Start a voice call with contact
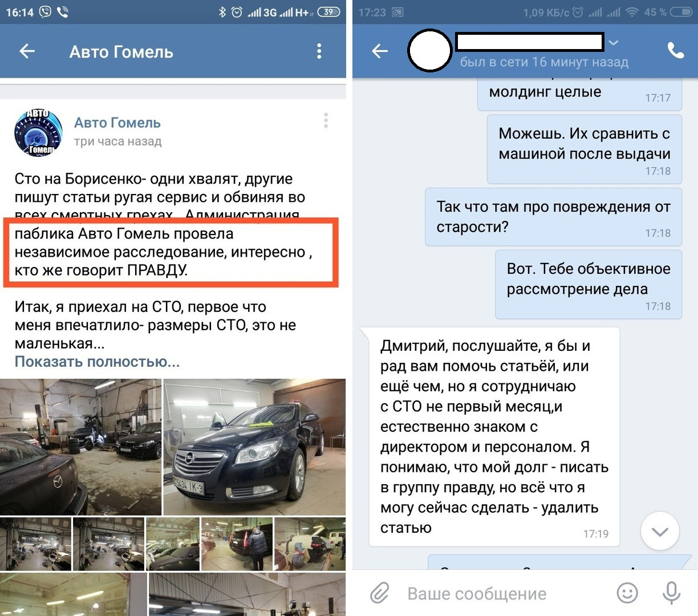 pyautogui.click(x=676, y=51)
